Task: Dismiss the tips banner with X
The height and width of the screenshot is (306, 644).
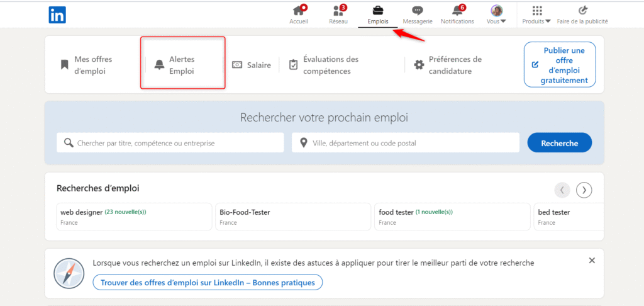Action: click(592, 260)
